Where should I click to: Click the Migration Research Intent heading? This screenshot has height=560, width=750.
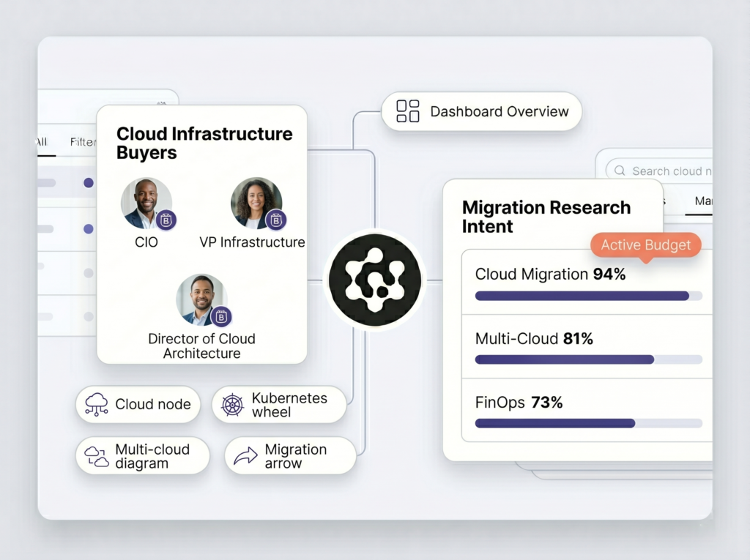(x=546, y=217)
